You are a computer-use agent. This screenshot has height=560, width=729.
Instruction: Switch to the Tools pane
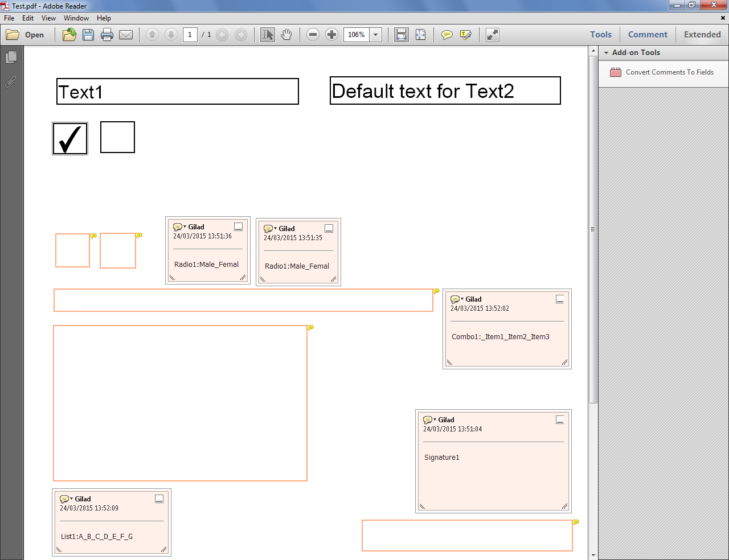601,35
